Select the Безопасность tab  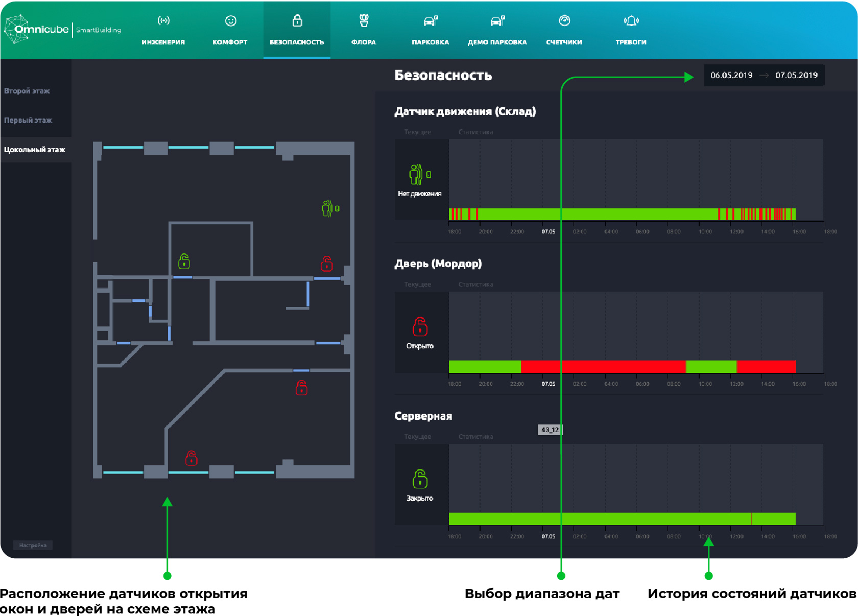pos(297,30)
